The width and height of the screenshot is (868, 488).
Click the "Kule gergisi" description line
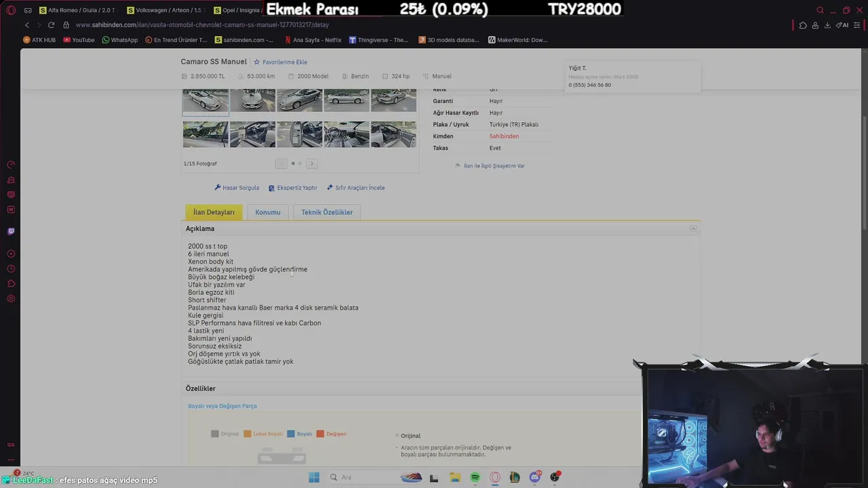tap(205, 316)
